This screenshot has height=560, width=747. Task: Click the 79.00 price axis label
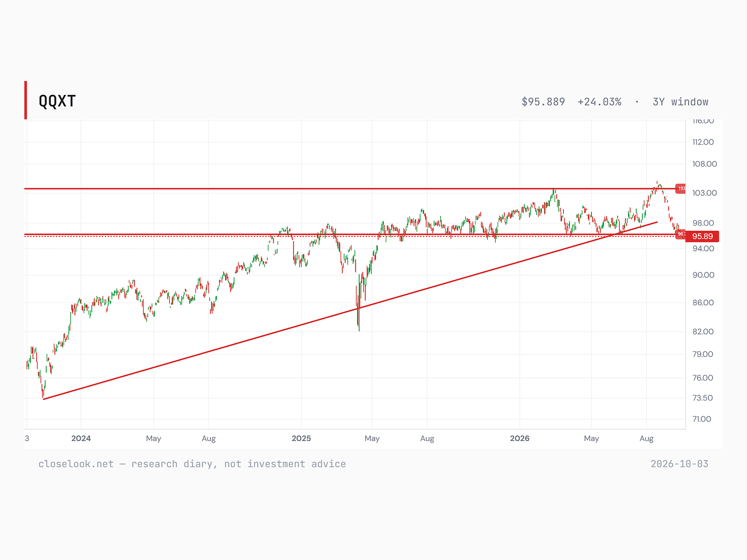(703, 354)
